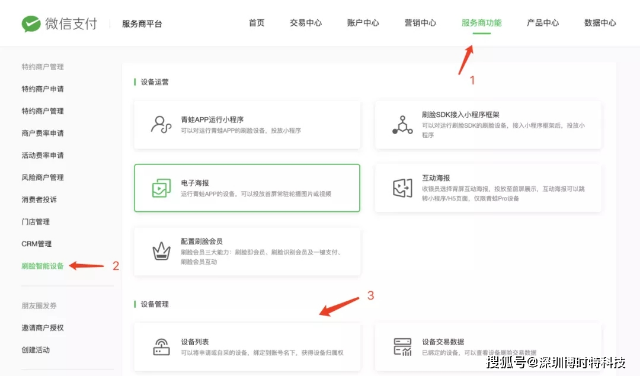This screenshot has height=377, width=640.
Task: Click the 互动海报 card icon
Action: pyautogui.click(x=402, y=188)
